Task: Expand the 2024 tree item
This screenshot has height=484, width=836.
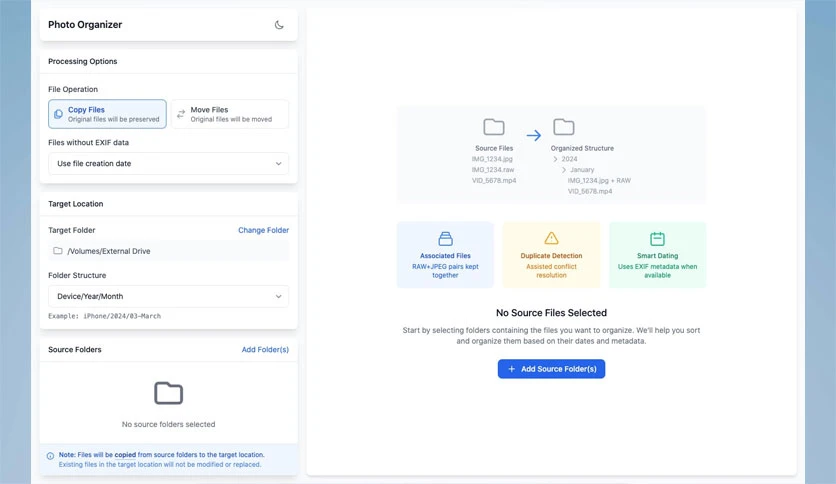Action: coord(555,159)
